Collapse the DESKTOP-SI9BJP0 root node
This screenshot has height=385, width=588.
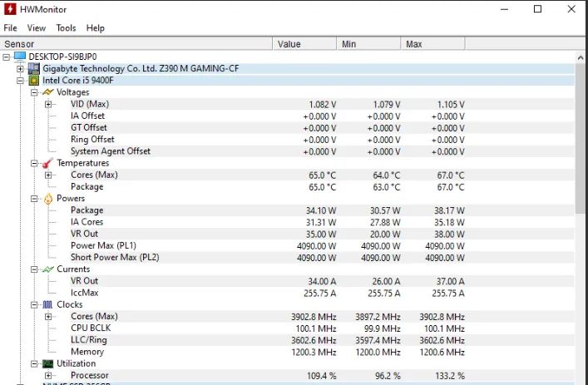point(7,57)
